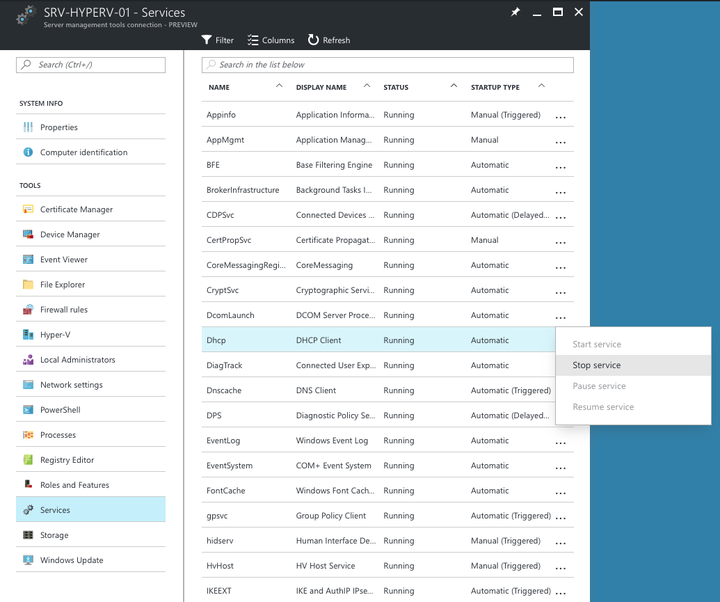The height and width of the screenshot is (602, 720).
Task: Open ellipsis menu for EventLog row
Action: click(560, 443)
